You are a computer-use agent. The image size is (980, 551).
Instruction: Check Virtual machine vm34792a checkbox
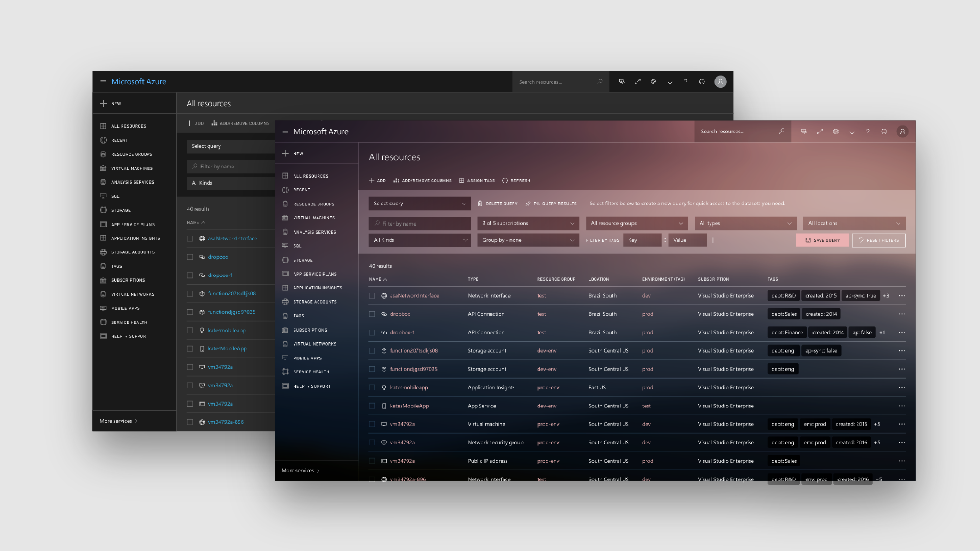point(372,424)
